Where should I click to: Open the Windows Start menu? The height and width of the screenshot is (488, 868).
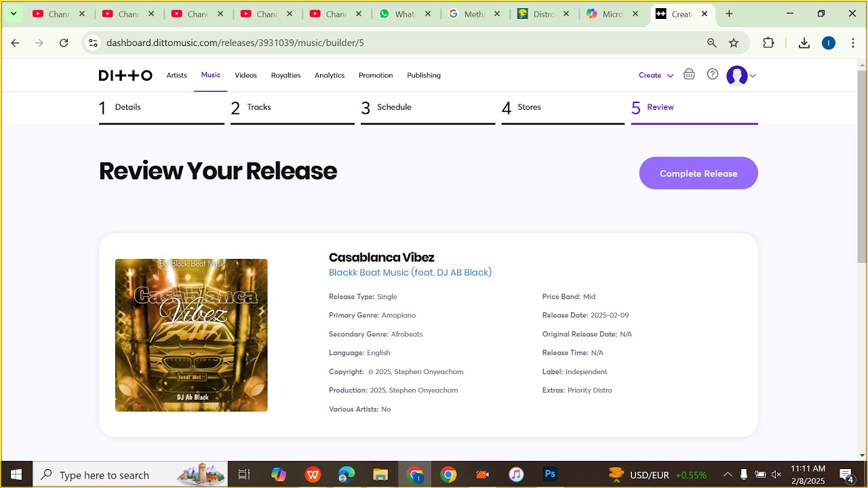click(x=16, y=474)
